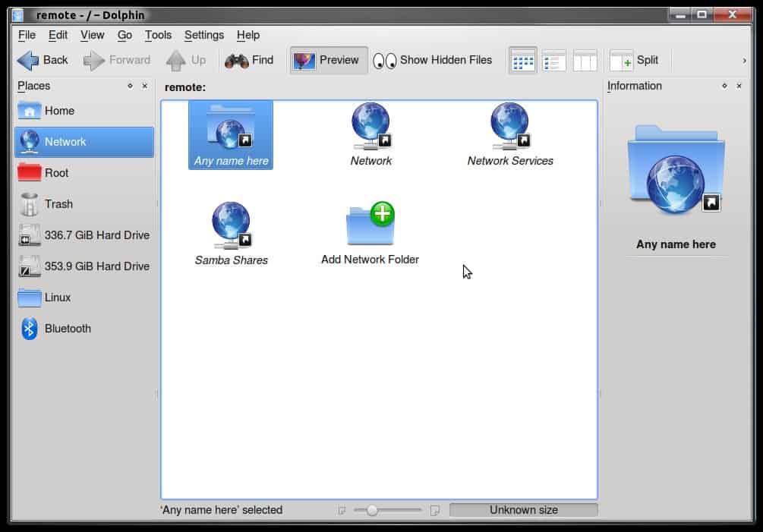Click the large-icon end of zoom slider
Screen dimensions: 763x532
(435, 510)
